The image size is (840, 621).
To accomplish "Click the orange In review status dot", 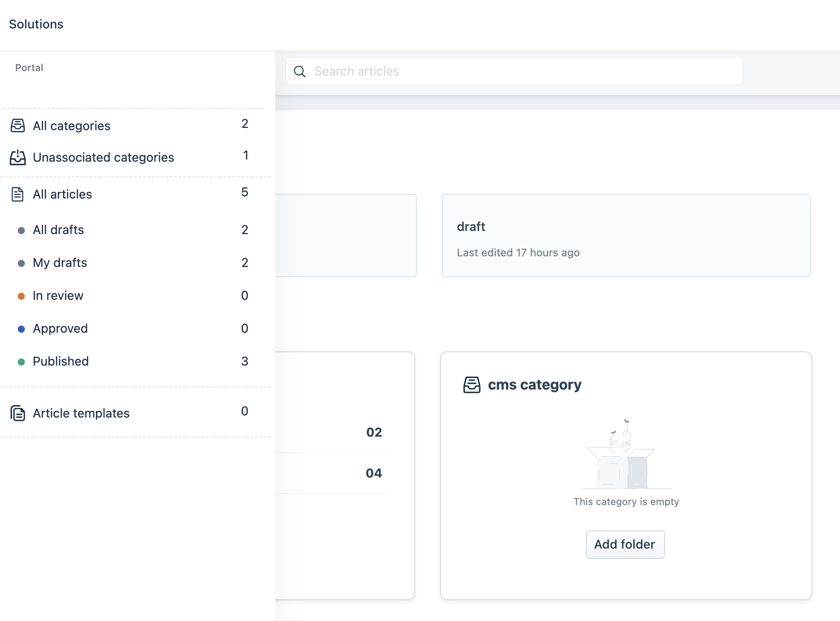I will (x=21, y=296).
